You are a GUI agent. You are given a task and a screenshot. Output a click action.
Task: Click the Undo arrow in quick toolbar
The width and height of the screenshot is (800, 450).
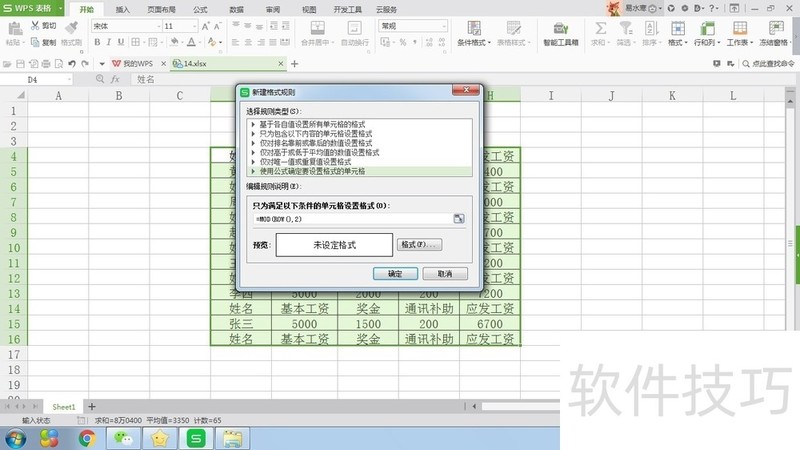(x=72, y=64)
